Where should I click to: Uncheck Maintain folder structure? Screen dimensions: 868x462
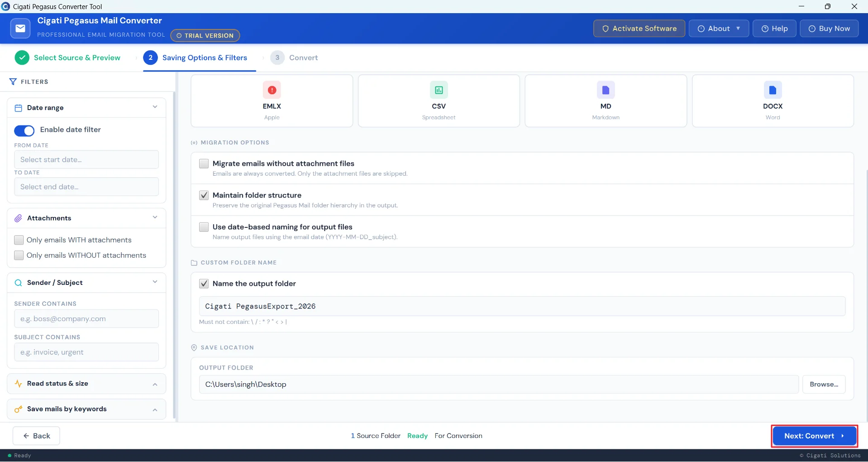click(204, 195)
